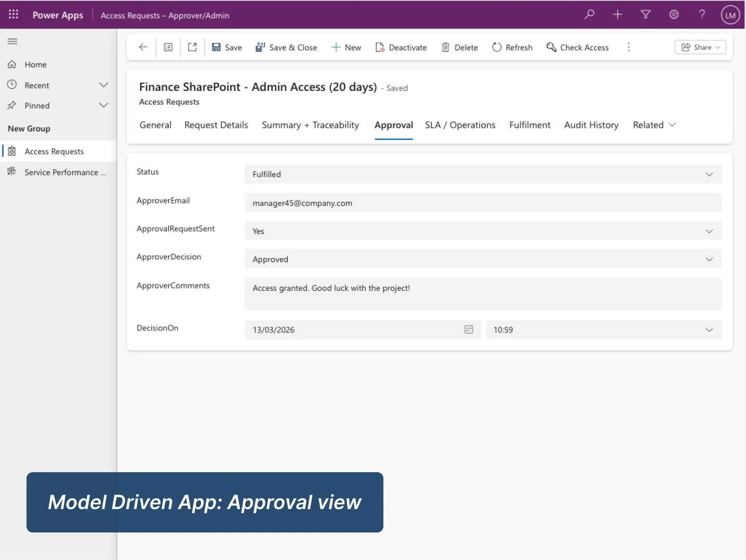This screenshot has width=746, height=560.
Task: Click the search magnifier icon in the header
Action: pyautogui.click(x=589, y=14)
